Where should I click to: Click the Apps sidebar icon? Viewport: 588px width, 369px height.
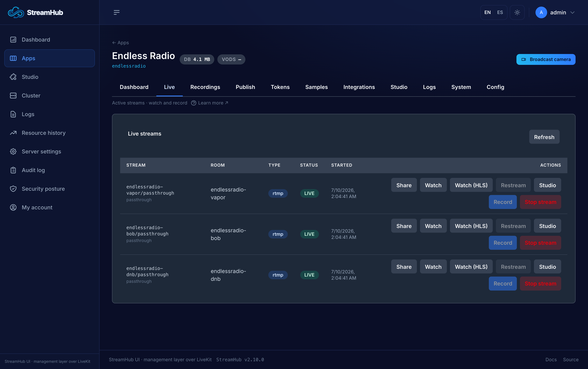[x=13, y=58]
